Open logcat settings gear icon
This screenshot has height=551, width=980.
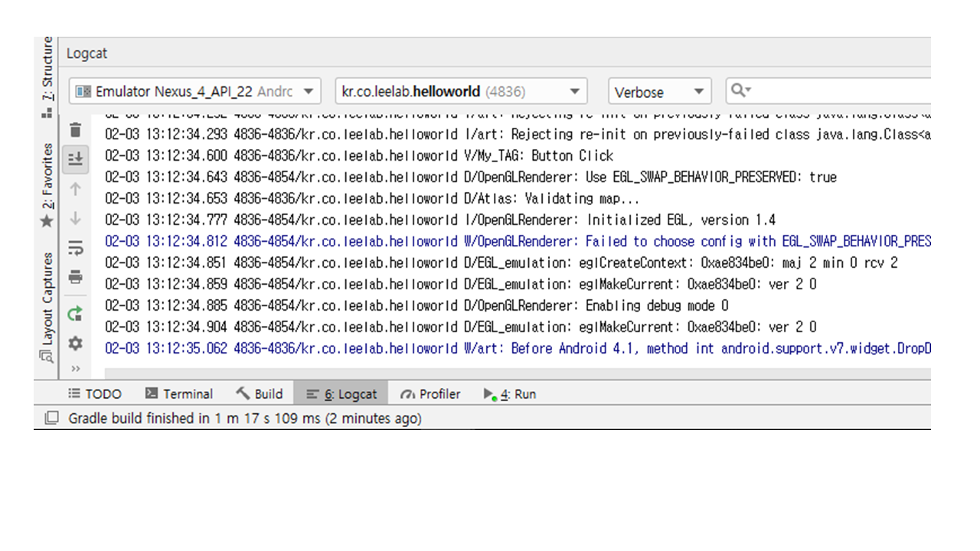(75, 344)
